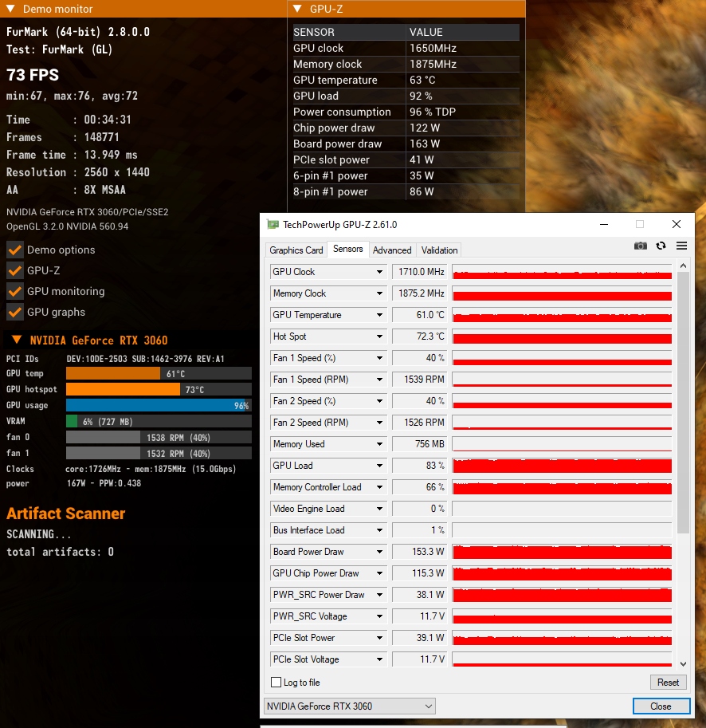Toggle GPU graphs checkbox
This screenshot has width=706, height=728.
(x=15, y=313)
